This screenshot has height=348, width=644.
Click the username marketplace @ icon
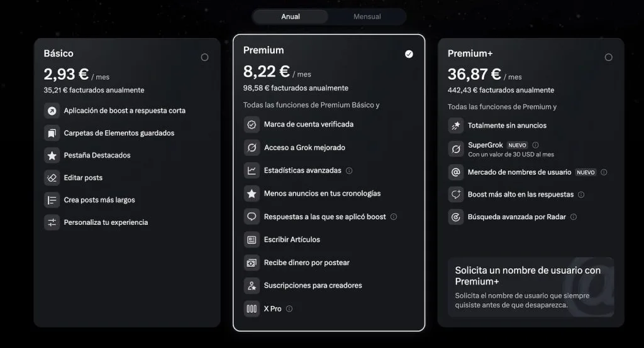(455, 172)
